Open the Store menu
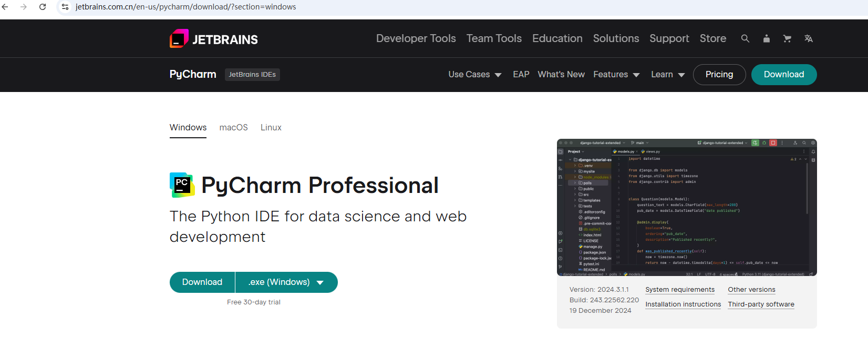The image size is (868, 337). pos(713,38)
